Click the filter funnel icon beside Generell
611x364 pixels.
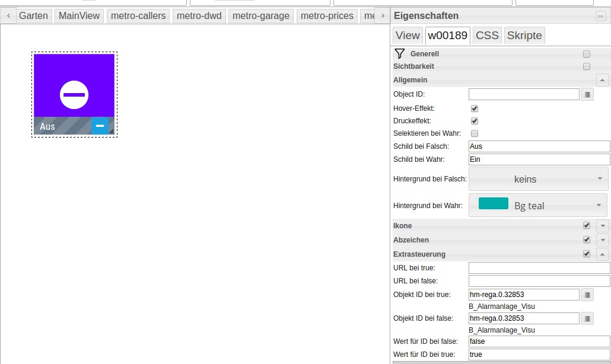click(x=399, y=54)
